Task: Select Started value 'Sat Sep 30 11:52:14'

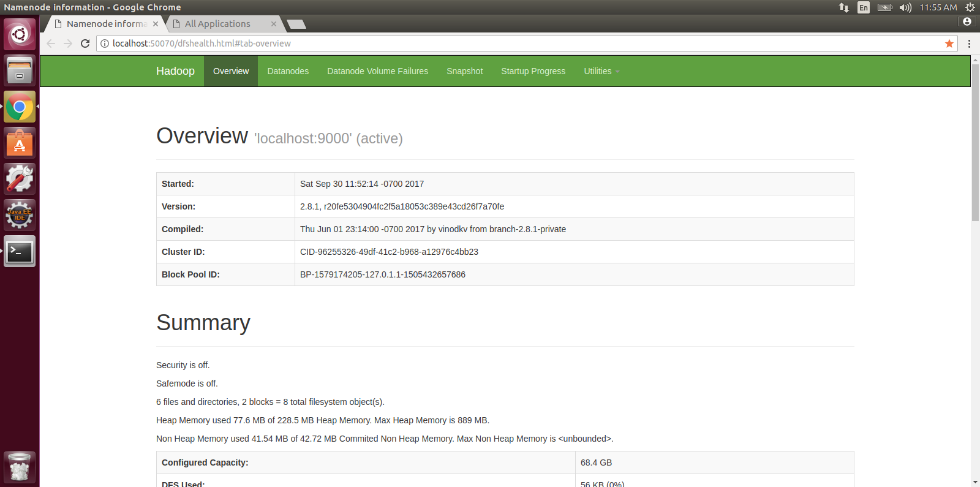Action: (x=362, y=184)
